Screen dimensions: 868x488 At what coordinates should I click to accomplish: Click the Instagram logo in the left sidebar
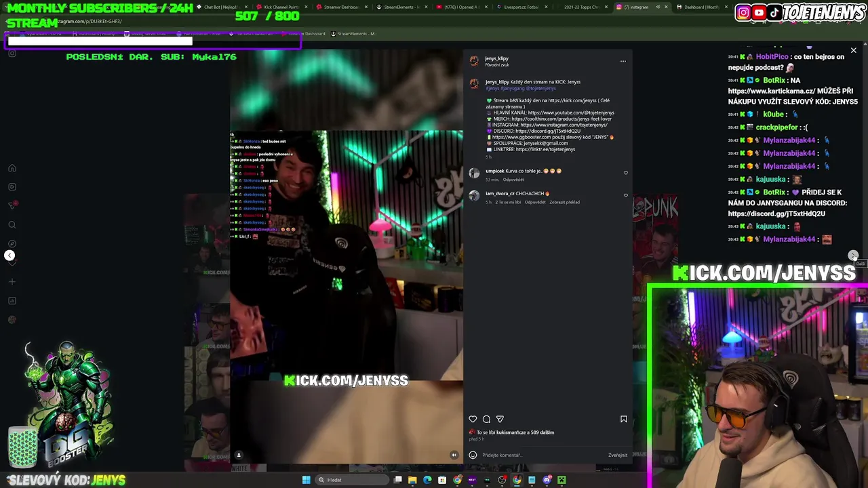coord(12,53)
